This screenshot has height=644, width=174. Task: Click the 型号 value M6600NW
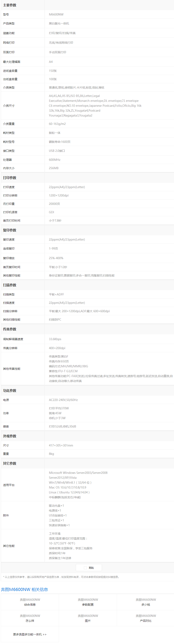(56, 14)
